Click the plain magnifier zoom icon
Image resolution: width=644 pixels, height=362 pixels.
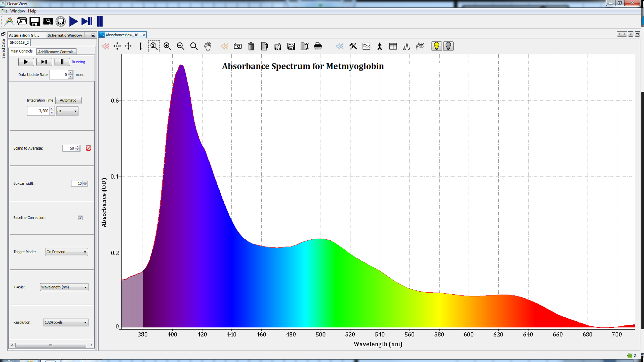click(194, 46)
